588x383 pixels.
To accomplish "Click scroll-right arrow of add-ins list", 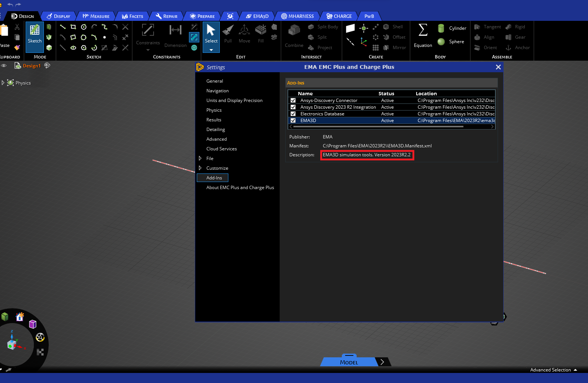I will point(492,127).
